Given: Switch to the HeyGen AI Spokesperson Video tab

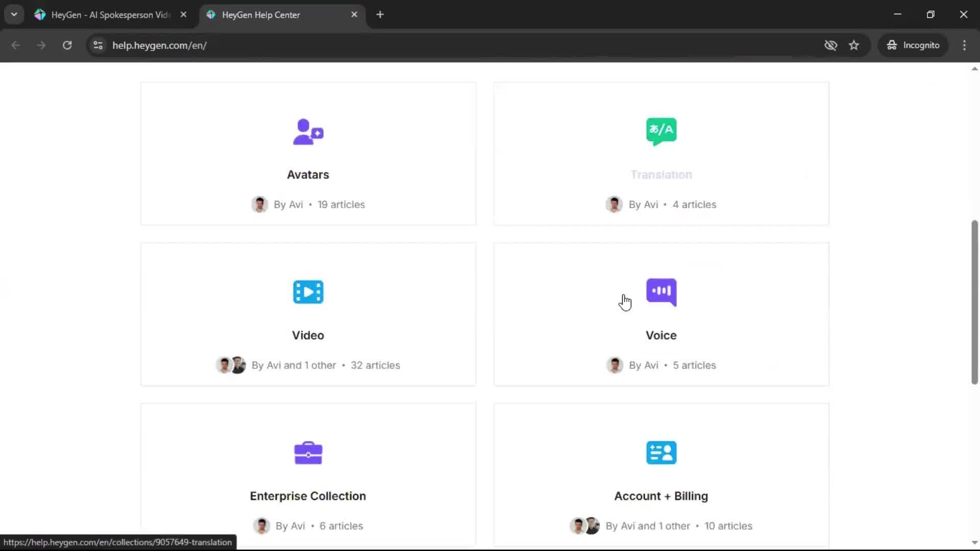Looking at the screenshot, I should coord(110,15).
